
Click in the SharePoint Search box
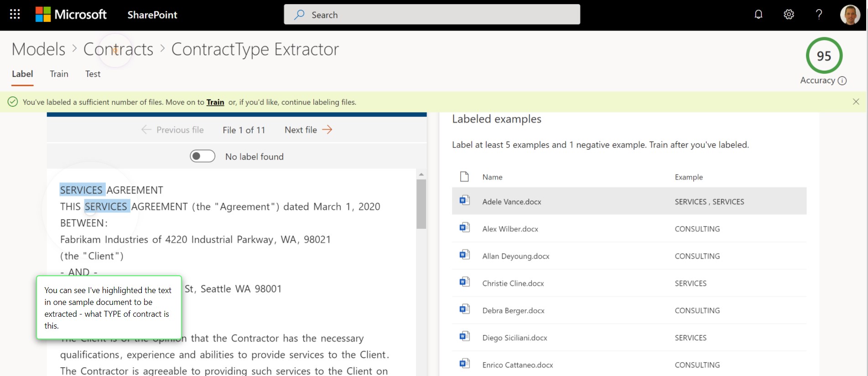click(431, 15)
